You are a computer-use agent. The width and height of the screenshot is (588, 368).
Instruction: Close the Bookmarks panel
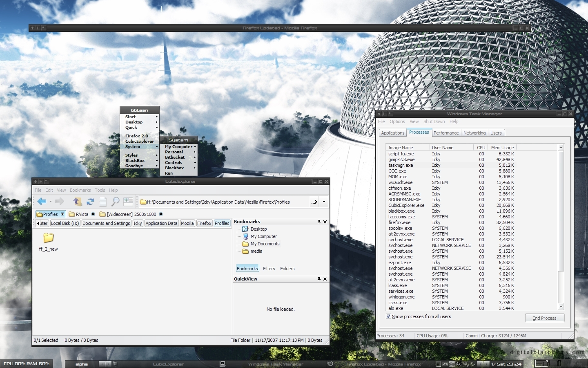(x=325, y=222)
